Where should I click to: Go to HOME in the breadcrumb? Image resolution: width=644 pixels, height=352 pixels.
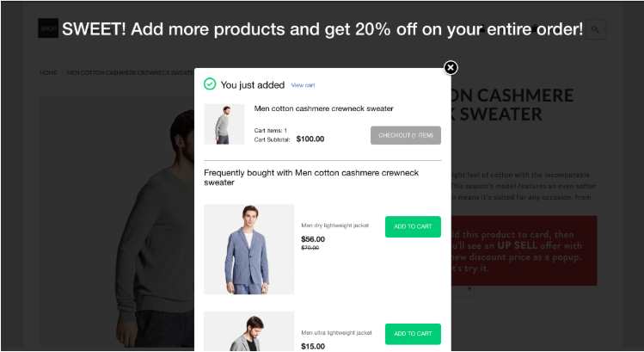click(48, 72)
